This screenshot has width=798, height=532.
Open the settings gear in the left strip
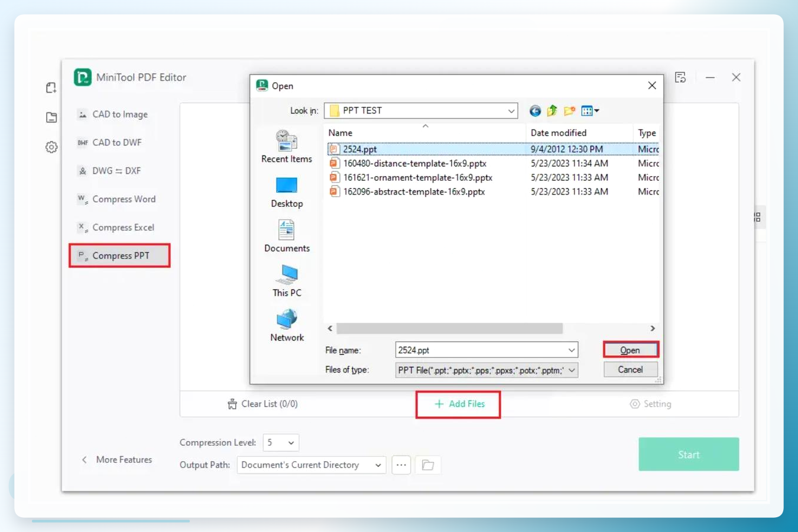(51, 147)
